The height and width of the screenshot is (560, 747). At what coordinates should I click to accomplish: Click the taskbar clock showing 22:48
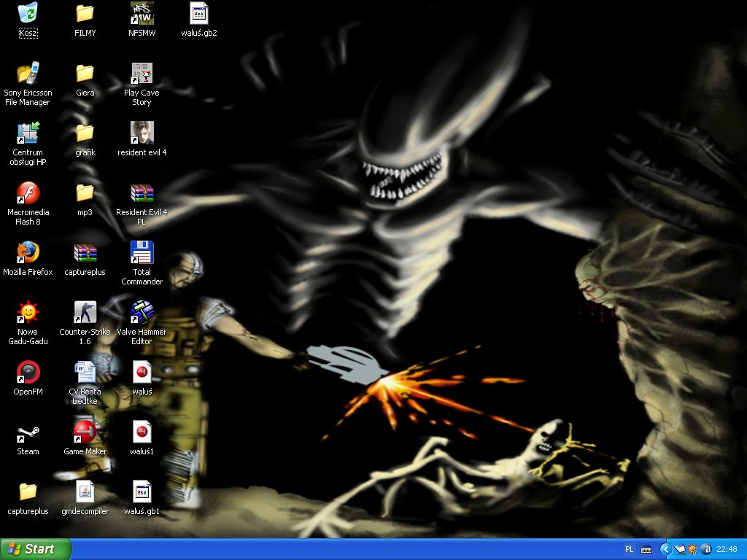[727, 549]
